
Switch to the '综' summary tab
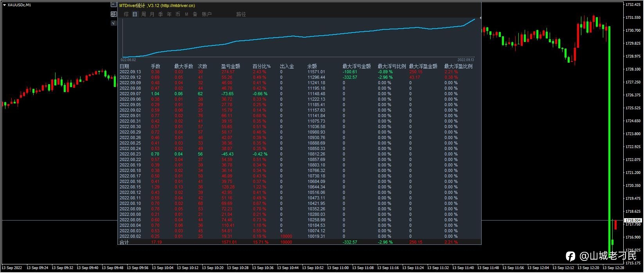click(x=126, y=14)
